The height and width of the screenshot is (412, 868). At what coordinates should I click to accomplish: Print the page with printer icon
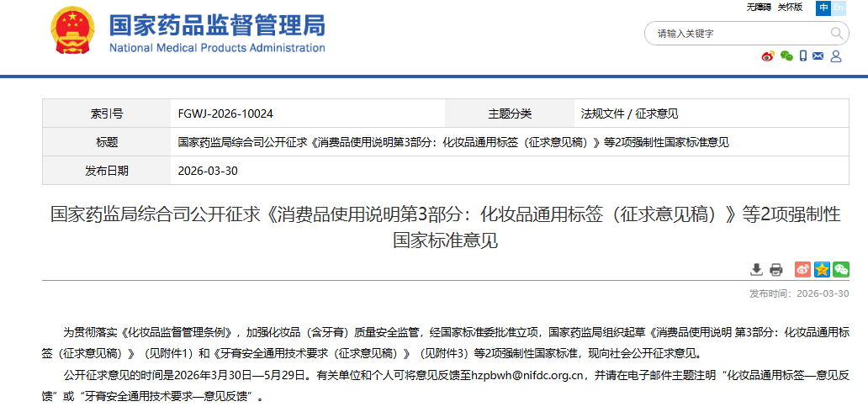point(775,269)
